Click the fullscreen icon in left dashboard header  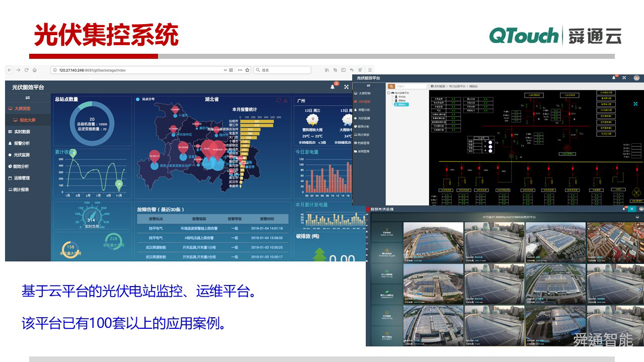(x=346, y=87)
